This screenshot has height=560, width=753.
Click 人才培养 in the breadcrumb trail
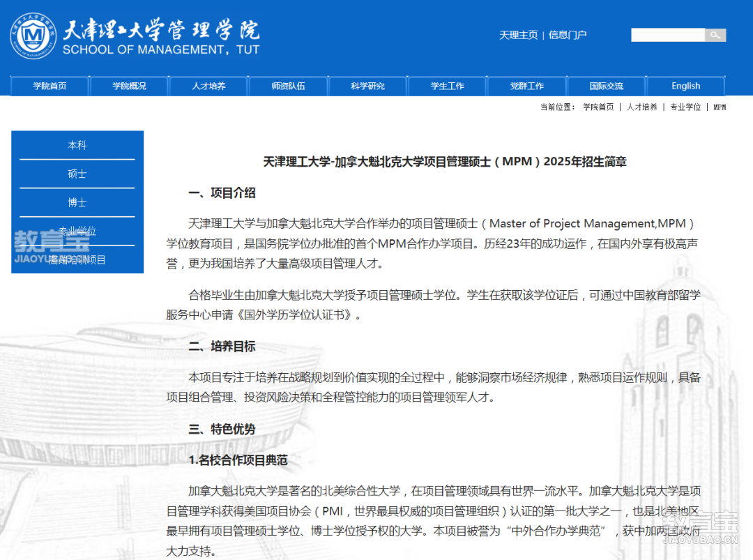(642, 107)
